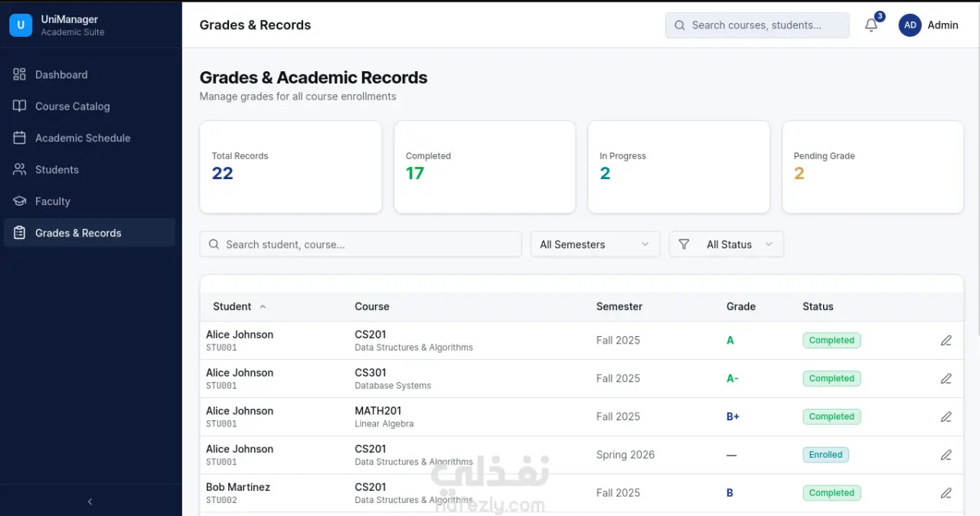The image size is (980, 516).
Task: Click the notification bell icon
Action: [871, 25]
